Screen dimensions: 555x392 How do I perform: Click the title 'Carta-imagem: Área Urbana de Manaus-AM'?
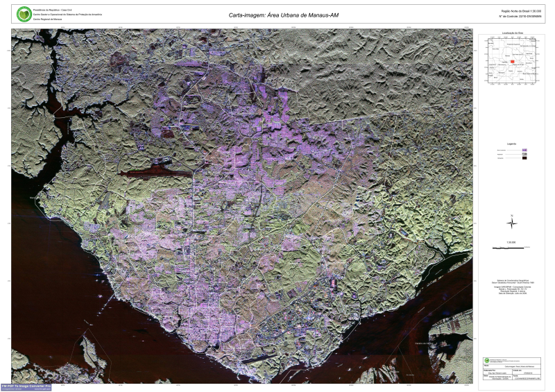tap(284, 15)
